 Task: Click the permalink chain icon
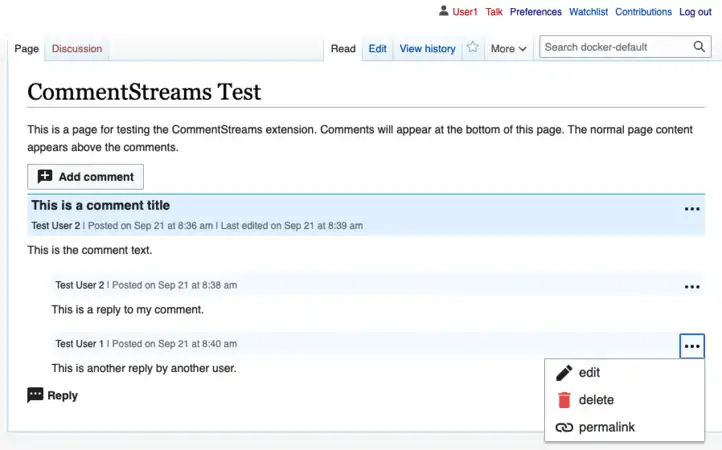pyautogui.click(x=564, y=427)
